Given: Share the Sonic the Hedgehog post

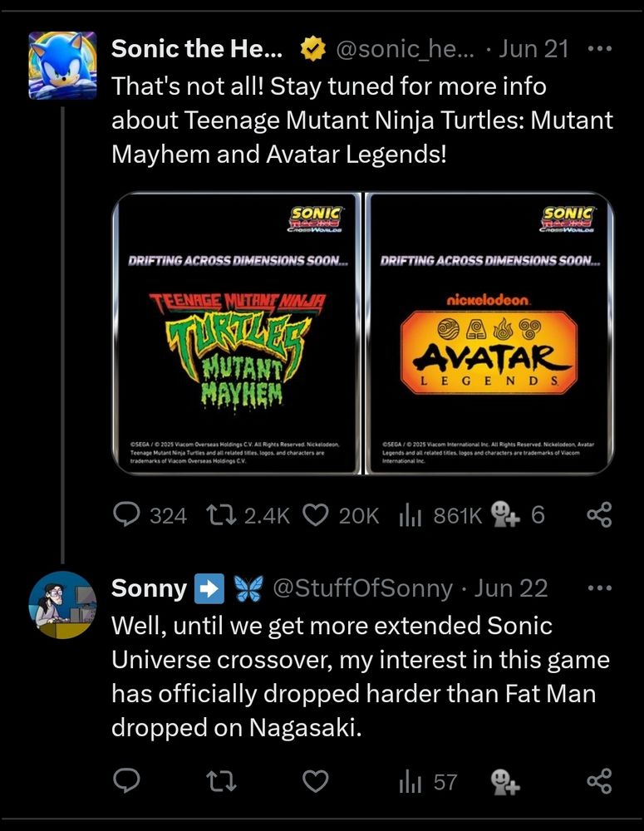Looking at the screenshot, I should pos(599,516).
